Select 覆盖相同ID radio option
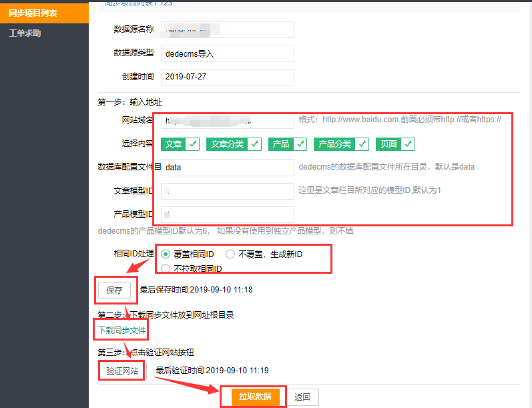 [166, 254]
